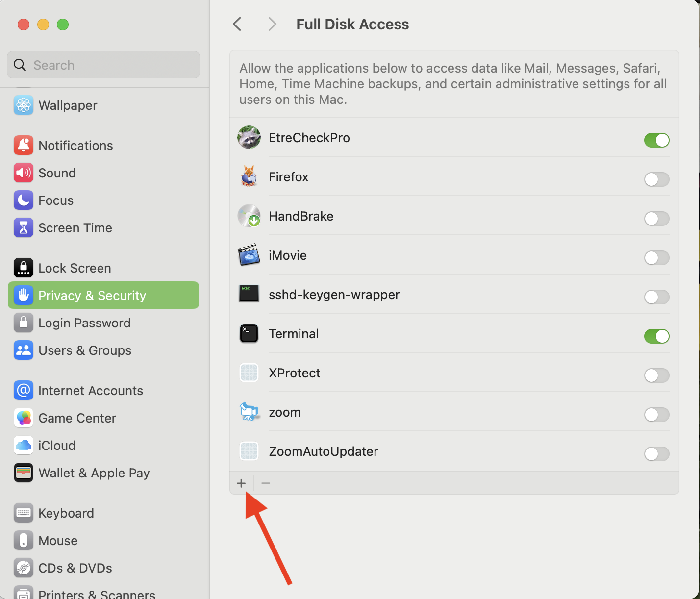
Task: Click the ZoomAutoUpdater generic app icon
Action: click(249, 451)
